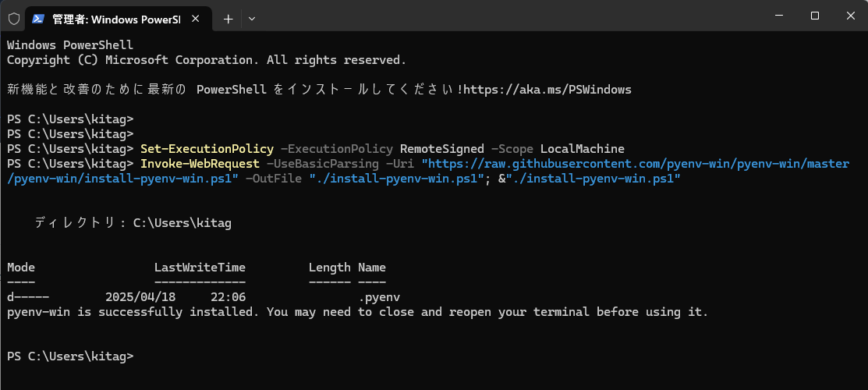Minimize the terminal window
868x390 pixels.
point(779,16)
